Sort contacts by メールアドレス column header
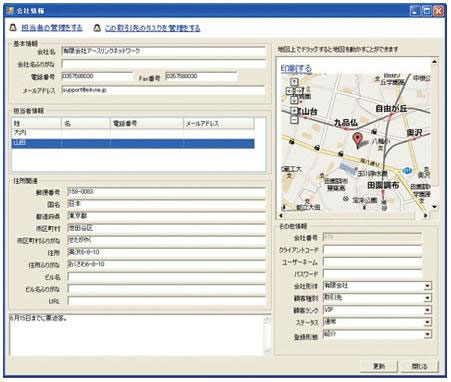The image size is (451, 382). pos(219,124)
